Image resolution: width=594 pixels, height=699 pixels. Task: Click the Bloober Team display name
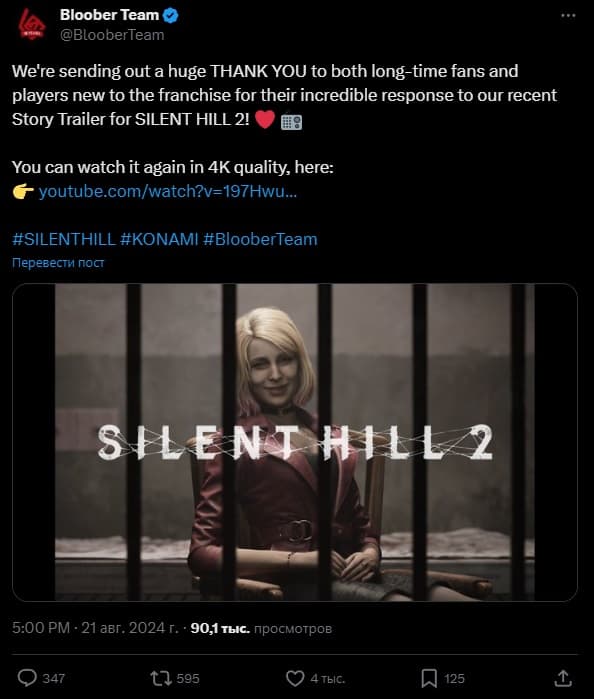[x=109, y=15]
